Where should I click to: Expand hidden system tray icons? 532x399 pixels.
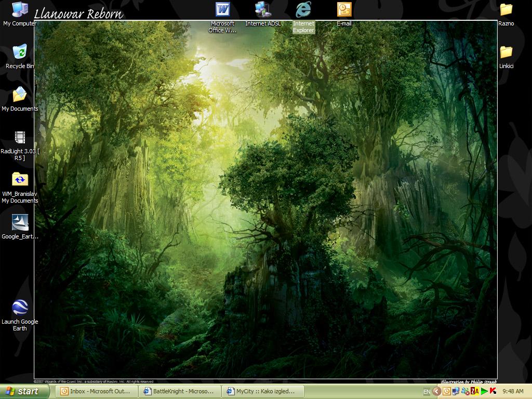[x=437, y=392]
